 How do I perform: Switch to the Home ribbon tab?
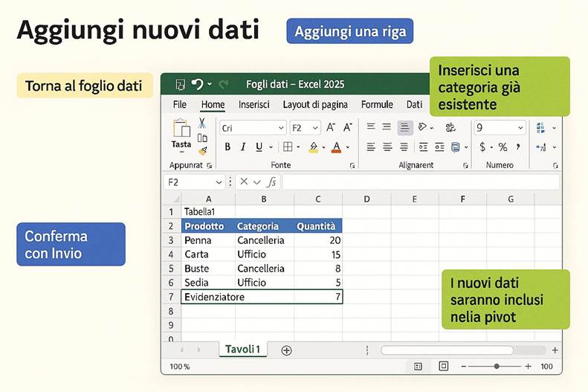(x=213, y=105)
